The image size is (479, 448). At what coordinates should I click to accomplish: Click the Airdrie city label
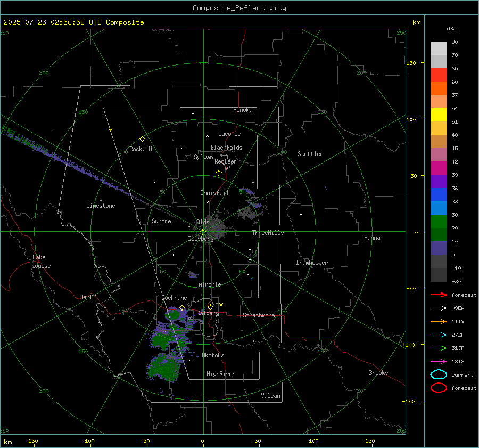(x=210, y=284)
